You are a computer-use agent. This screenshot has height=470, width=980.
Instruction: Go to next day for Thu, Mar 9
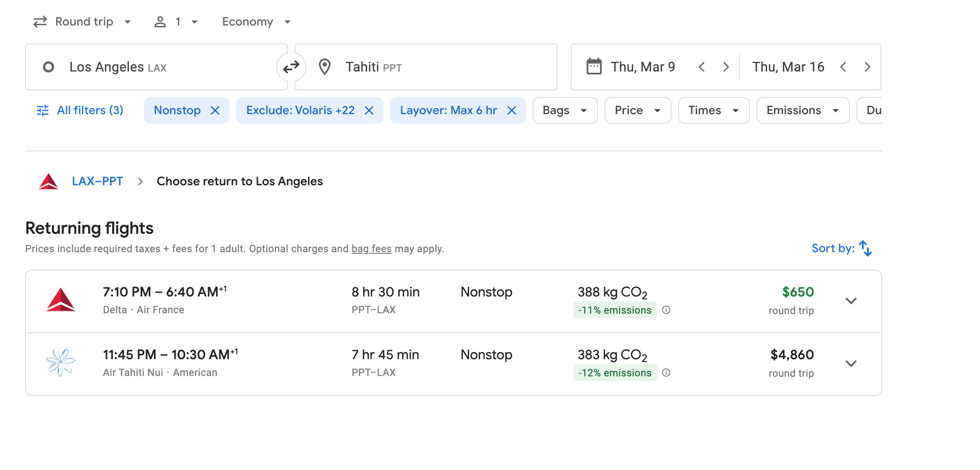726,67
